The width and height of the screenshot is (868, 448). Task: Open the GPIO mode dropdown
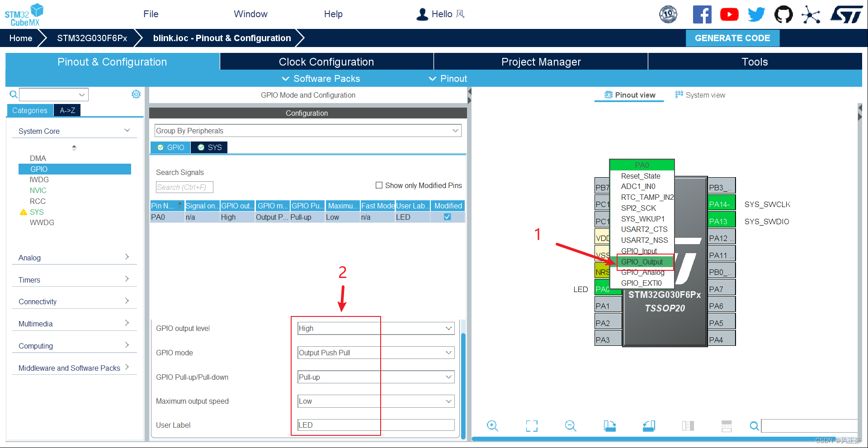pos(376,353)
